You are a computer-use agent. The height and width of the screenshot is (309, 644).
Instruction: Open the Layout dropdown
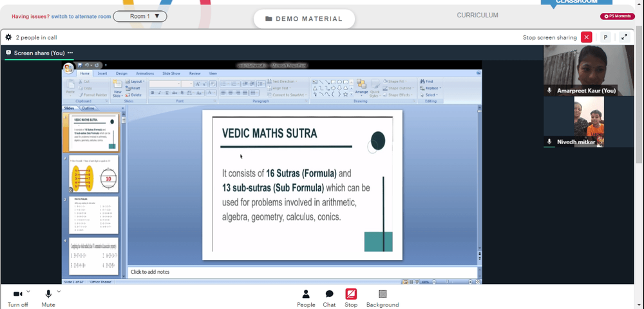pos(135,82)
